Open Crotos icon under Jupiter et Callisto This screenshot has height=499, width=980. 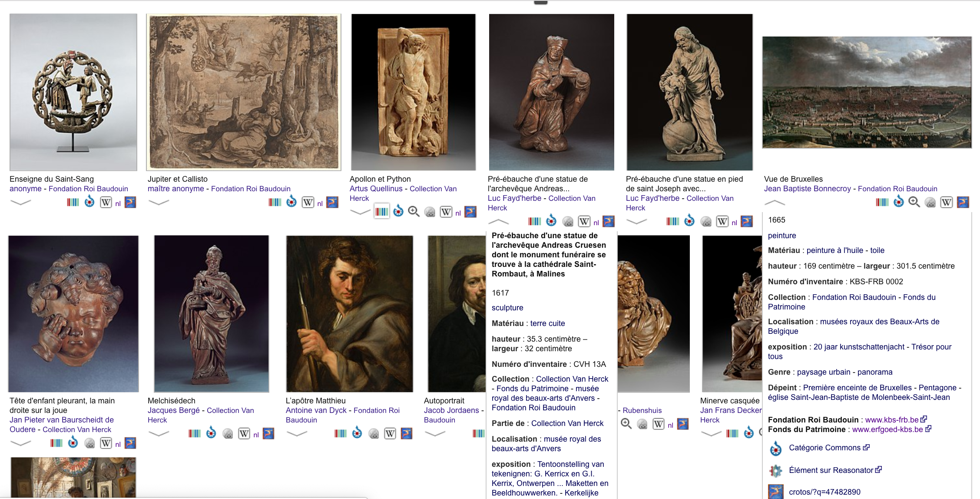[332, 202]
